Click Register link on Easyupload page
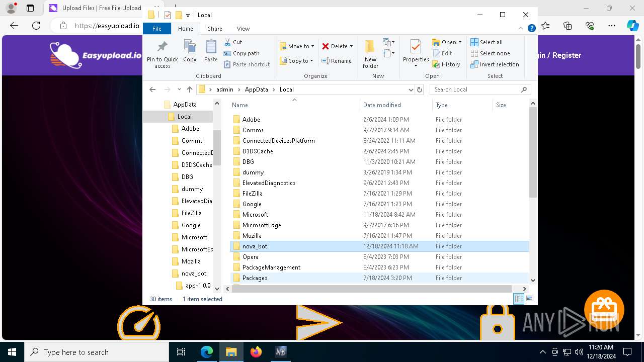 567,55
